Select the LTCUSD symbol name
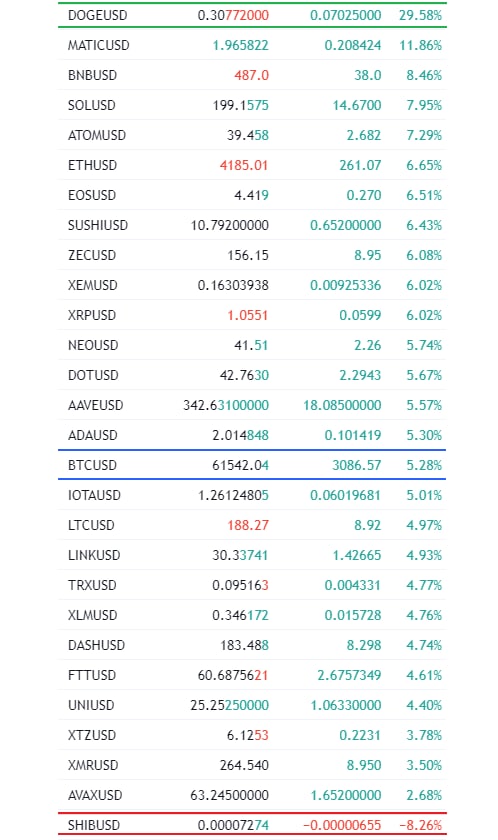Image resolution: width=498 pixels, height=840 pixels. [91, 525]
